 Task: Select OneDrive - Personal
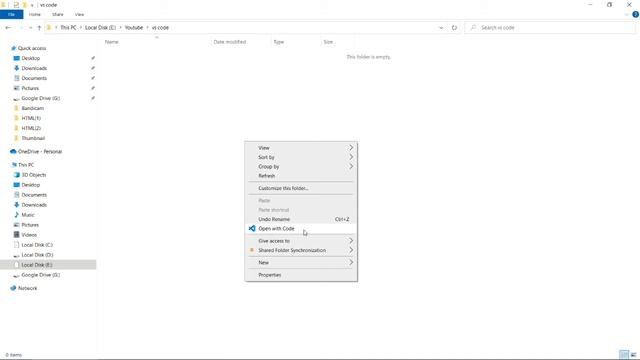40,151
